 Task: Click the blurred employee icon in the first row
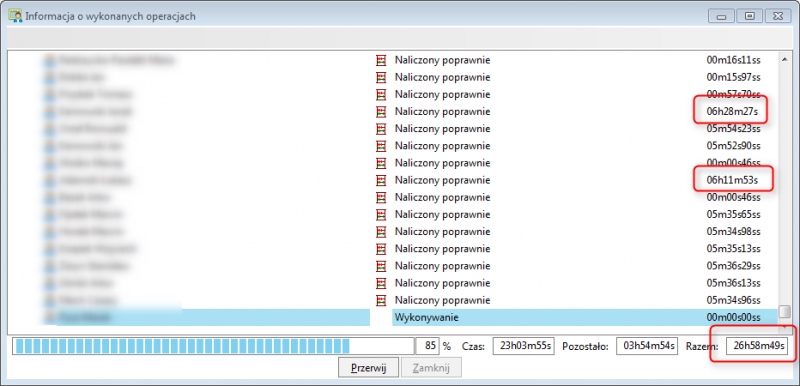(49, 60)
